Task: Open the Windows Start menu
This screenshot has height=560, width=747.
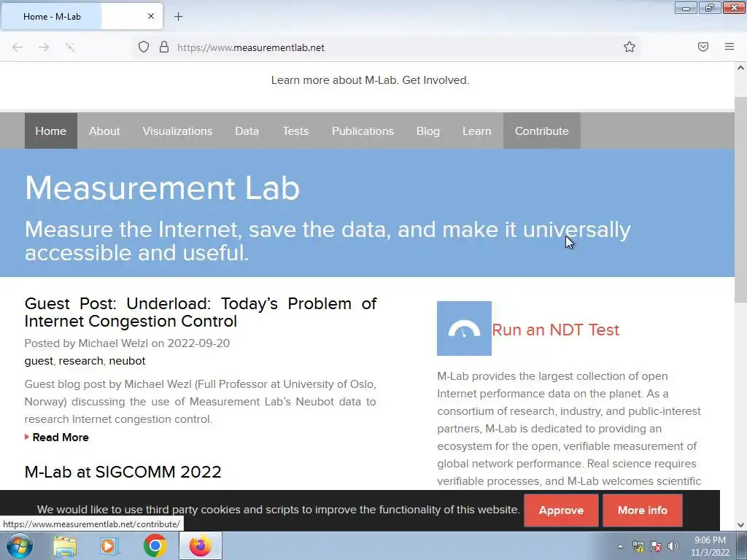Action: point(20,545)
